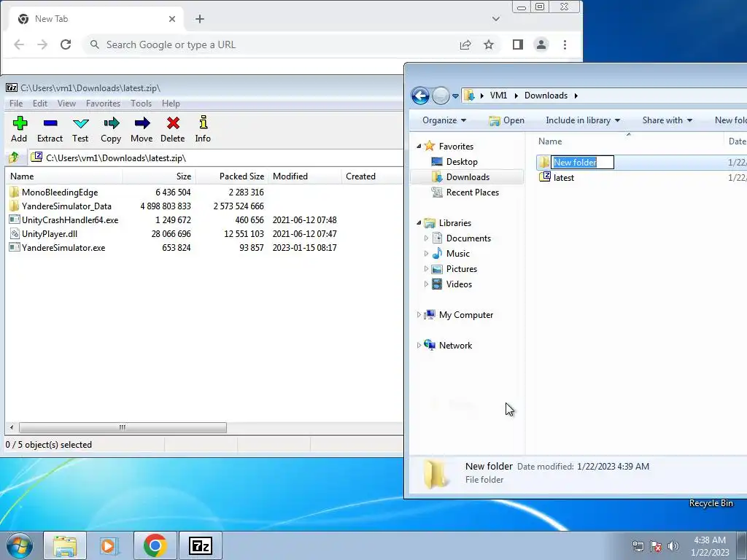Image resolution: width=747 pixels, height=560 pixels.
Task: Switch to 7-Zip from the taskbar
Action: 200,545
